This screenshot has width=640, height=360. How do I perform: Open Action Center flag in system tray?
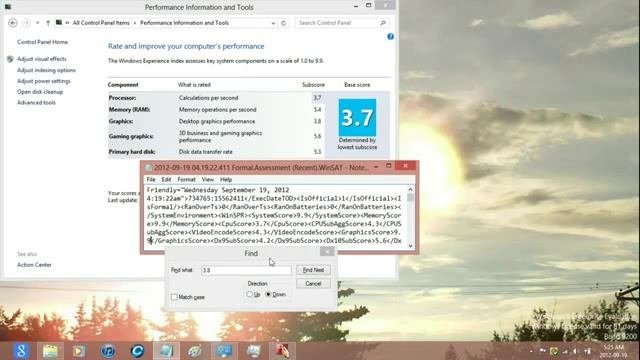(x=542, y=351)
